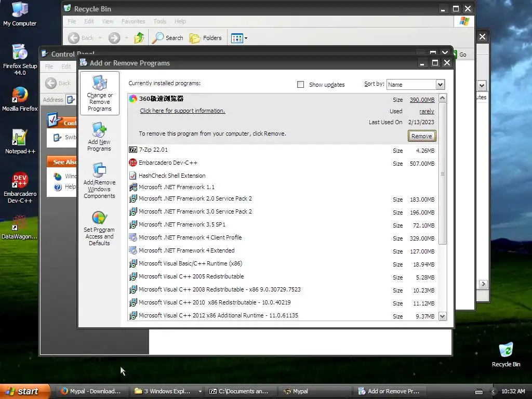Open File menu in Control Panel window
The image size is (532, 399).
click(x=49, y=66)
